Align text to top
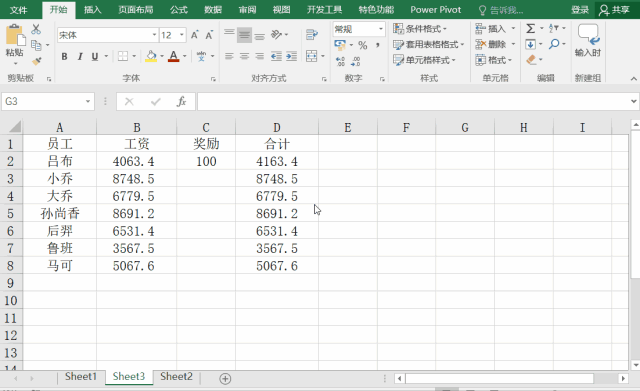This screenshot has width=640, height=391. coord(229,34)
